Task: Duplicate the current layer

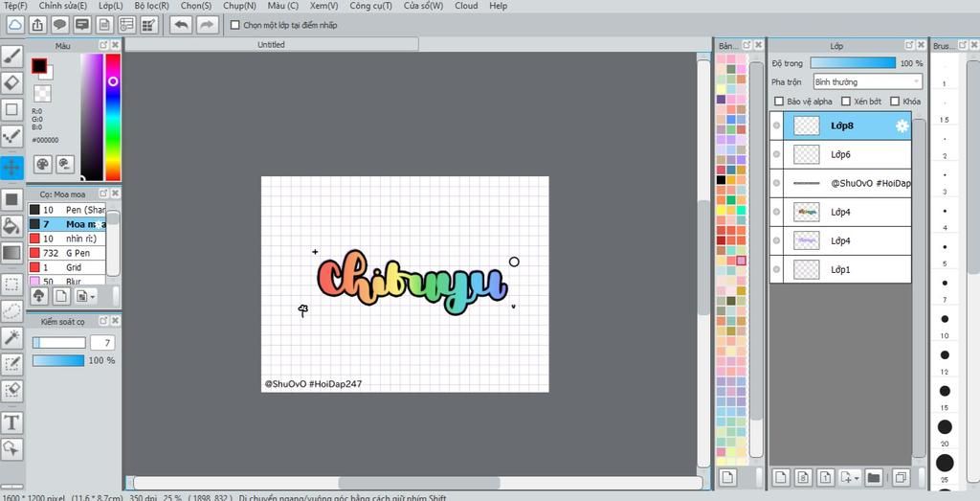Action: pos(901,478)
